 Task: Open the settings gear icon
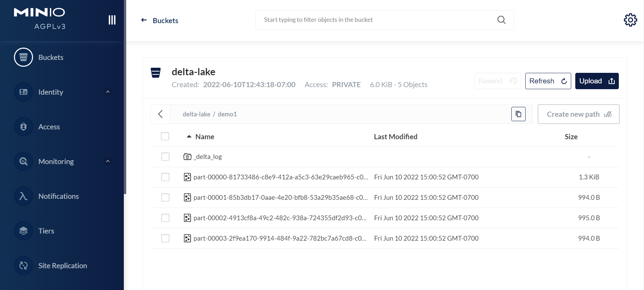[630, 20]
